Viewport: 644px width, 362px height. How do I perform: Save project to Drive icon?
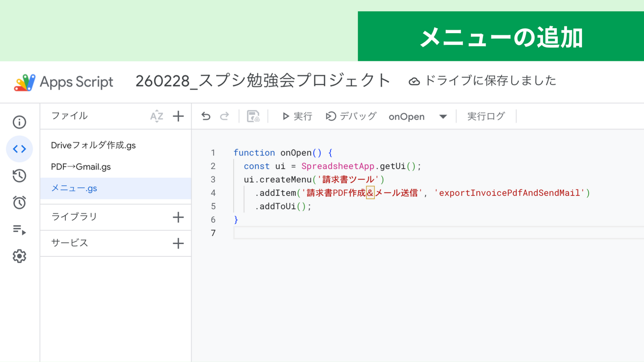[253, 116]
